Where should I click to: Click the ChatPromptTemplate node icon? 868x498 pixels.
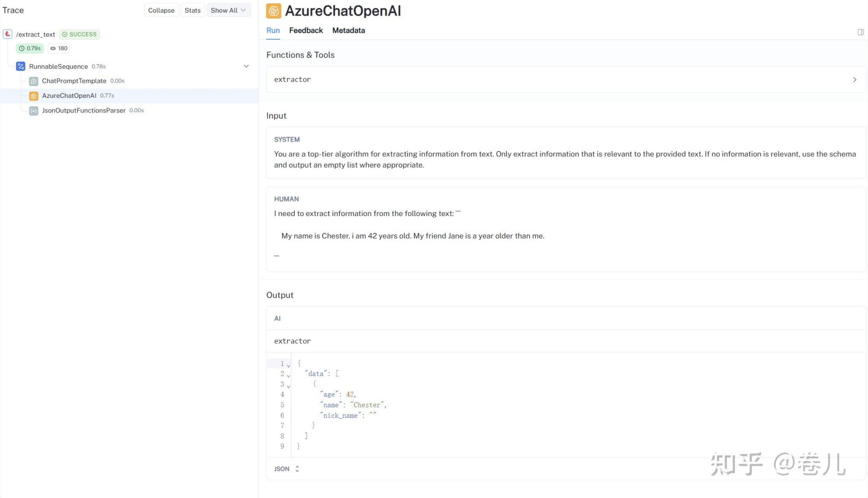(x=34, y=81)
